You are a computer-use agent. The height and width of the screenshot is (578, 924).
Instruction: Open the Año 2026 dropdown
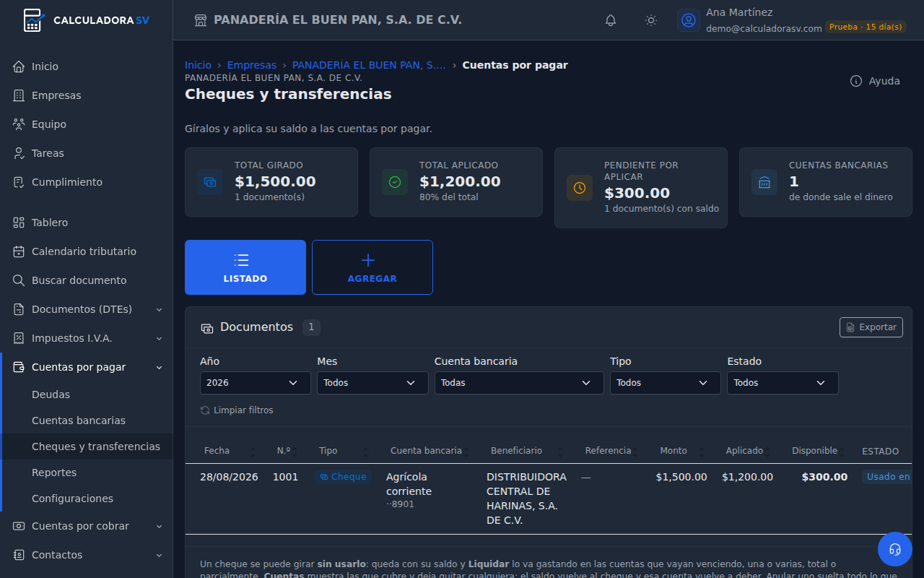pyautogui.click(x=256, y=383)
